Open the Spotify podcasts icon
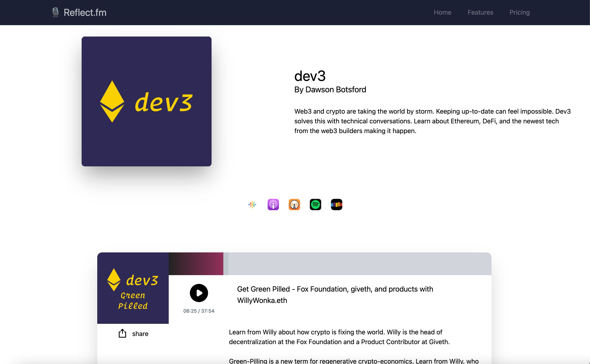Image resolution: width=590 pixels, height=364 pixels. tap(315, 204)
